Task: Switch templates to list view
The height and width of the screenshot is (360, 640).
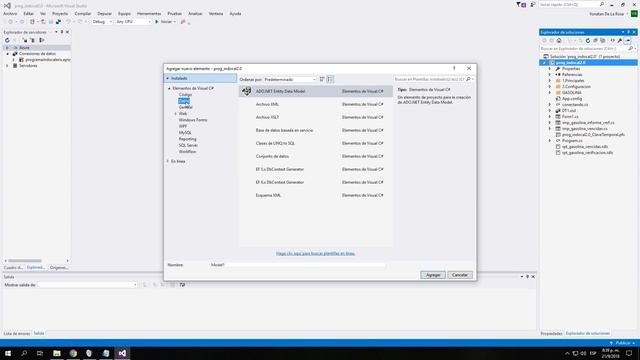Action: click(x=330, y=79)
